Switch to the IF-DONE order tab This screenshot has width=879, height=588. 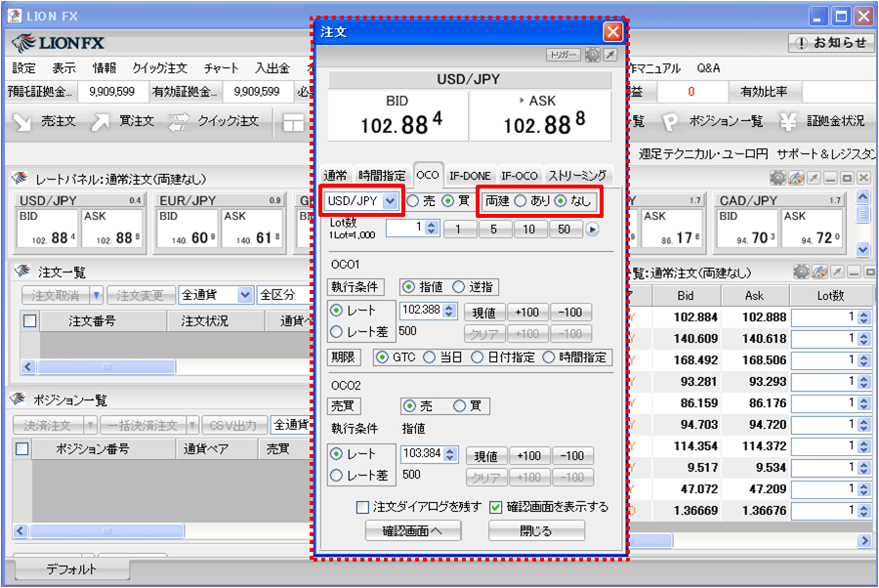[x=470, y=176]
